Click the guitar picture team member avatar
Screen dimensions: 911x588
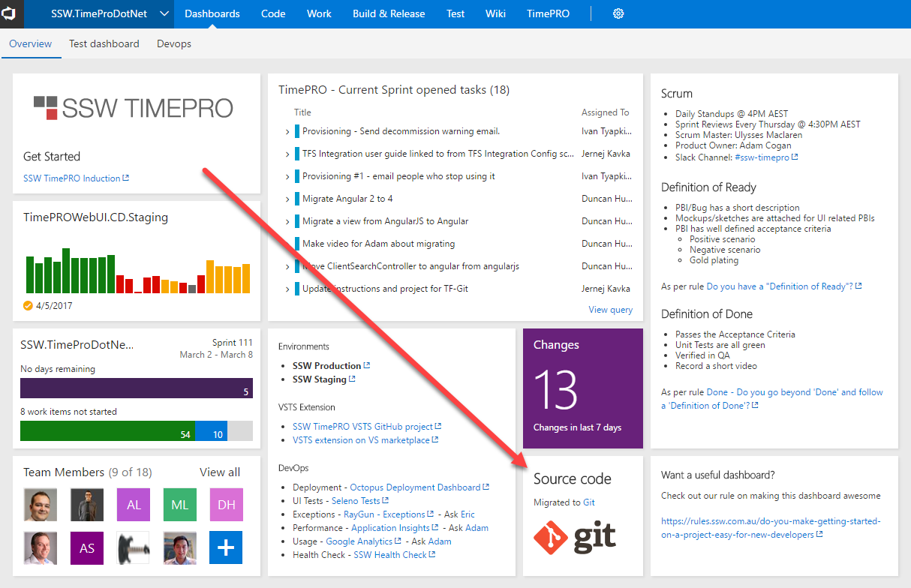(134, 547)
